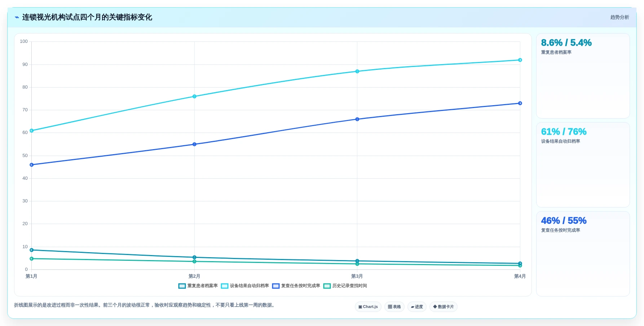
Task: Click the 第2月 point on the 复查任务按时完成率 line
Action: (x=194, y=144)
